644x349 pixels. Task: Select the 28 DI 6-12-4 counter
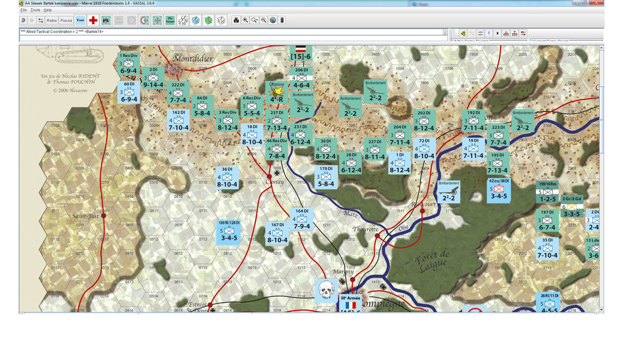pos(351,163)
